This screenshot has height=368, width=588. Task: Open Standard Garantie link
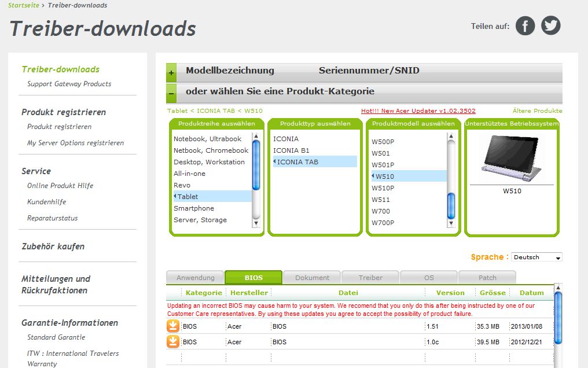[x=56, y=337]
